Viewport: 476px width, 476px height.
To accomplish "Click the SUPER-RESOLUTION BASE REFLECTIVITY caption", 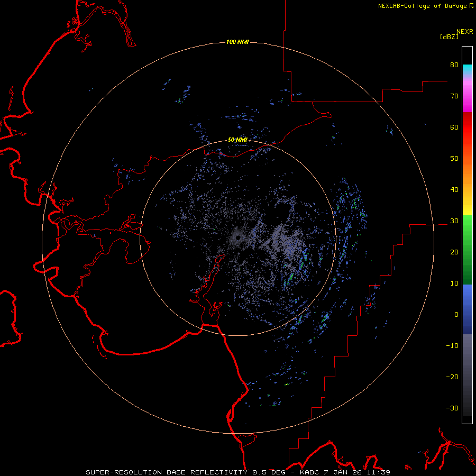I will (167, 472).
